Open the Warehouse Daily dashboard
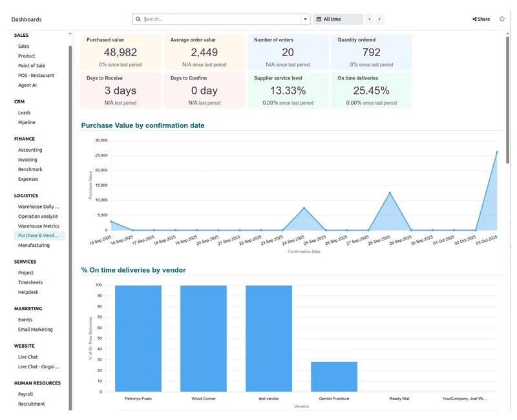517x420 pixels. [39, 207]
